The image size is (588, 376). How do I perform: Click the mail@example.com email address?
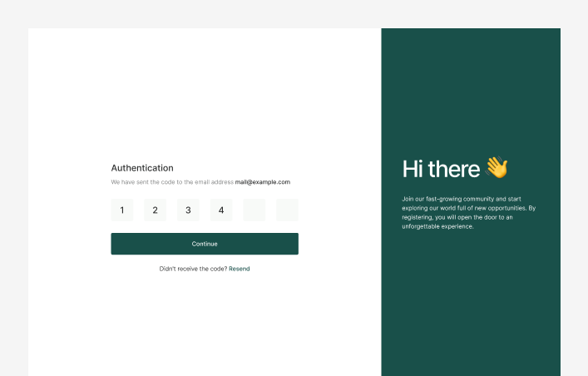coord(262,181)
